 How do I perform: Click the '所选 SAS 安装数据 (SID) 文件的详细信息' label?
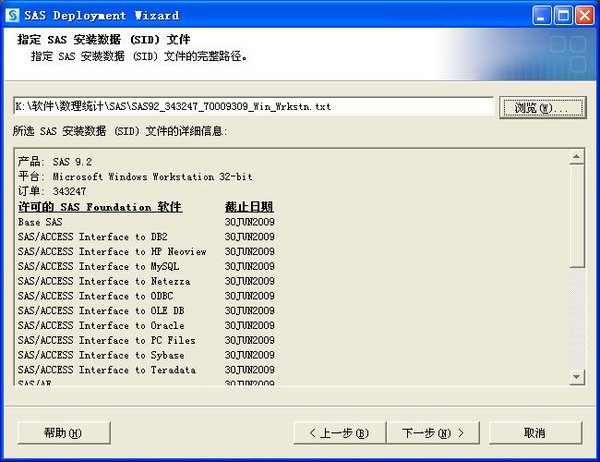pos(120,131)
